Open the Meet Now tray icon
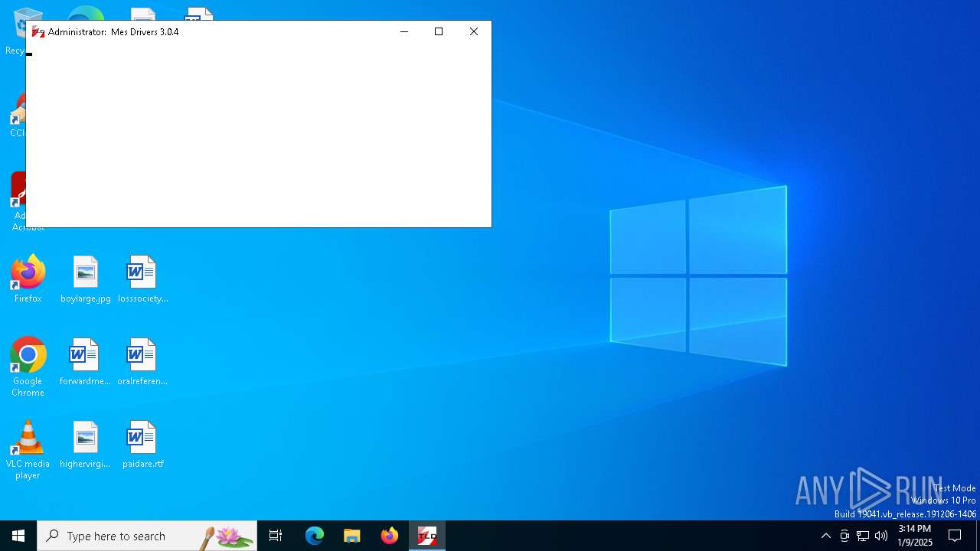This screenshot has height=551, width=980. [844, 536]
